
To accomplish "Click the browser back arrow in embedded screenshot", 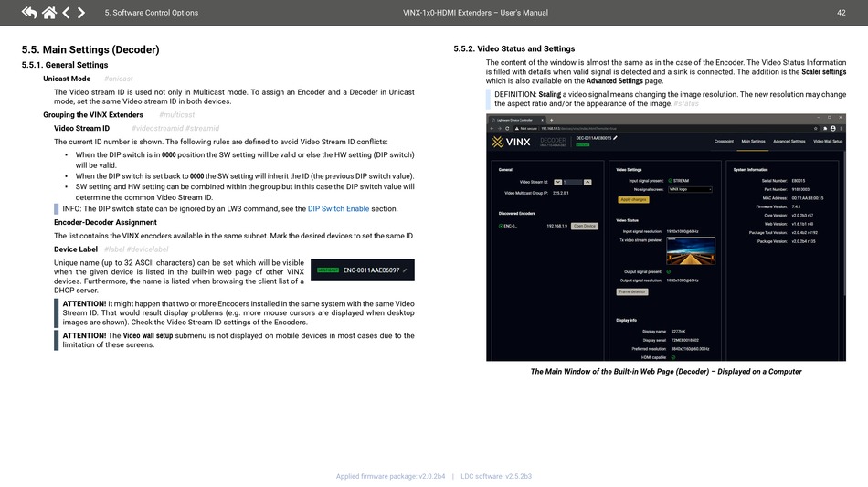I will click(x=492, y=129).
